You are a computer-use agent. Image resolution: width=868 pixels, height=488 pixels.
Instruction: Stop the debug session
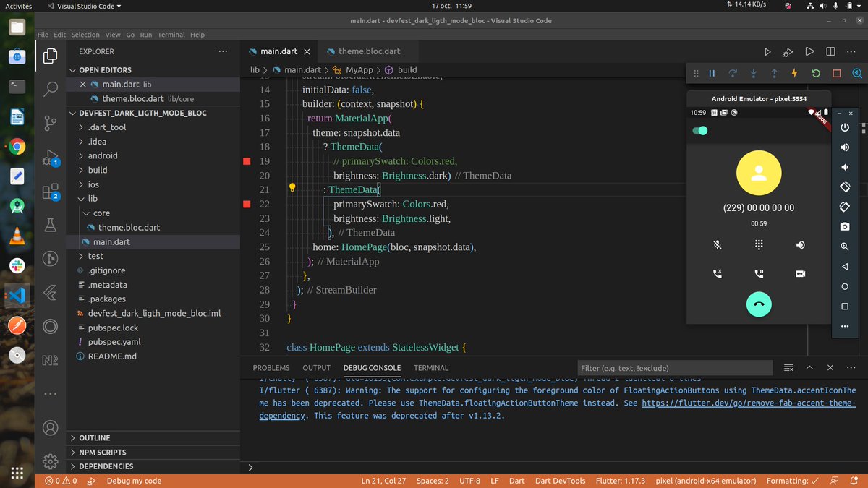click(836, 74)
